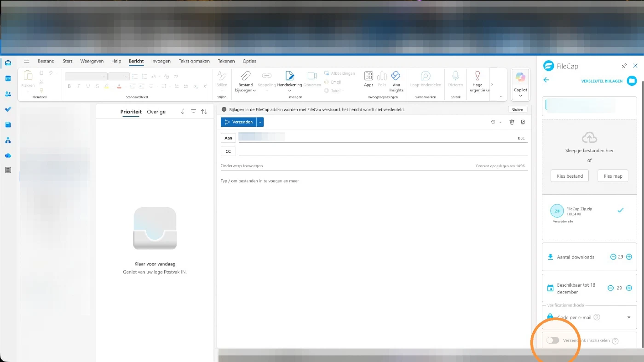644x362 pixels.
Task: Open the verificatiemethode dropdown
Action: tap(589, 317)
